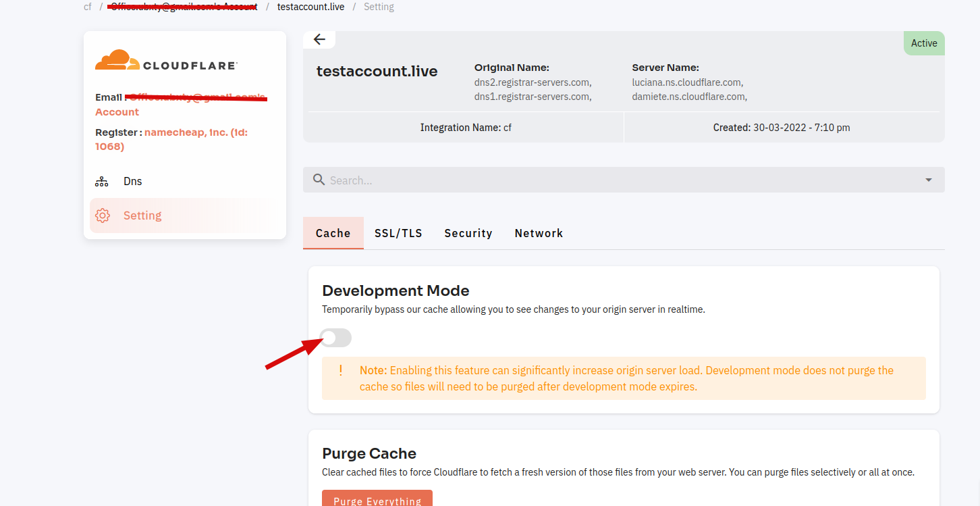This screenshot has width=980, height=506.
Task: Click luciana.ns.cloudflare.com server name
Action: 688,82
